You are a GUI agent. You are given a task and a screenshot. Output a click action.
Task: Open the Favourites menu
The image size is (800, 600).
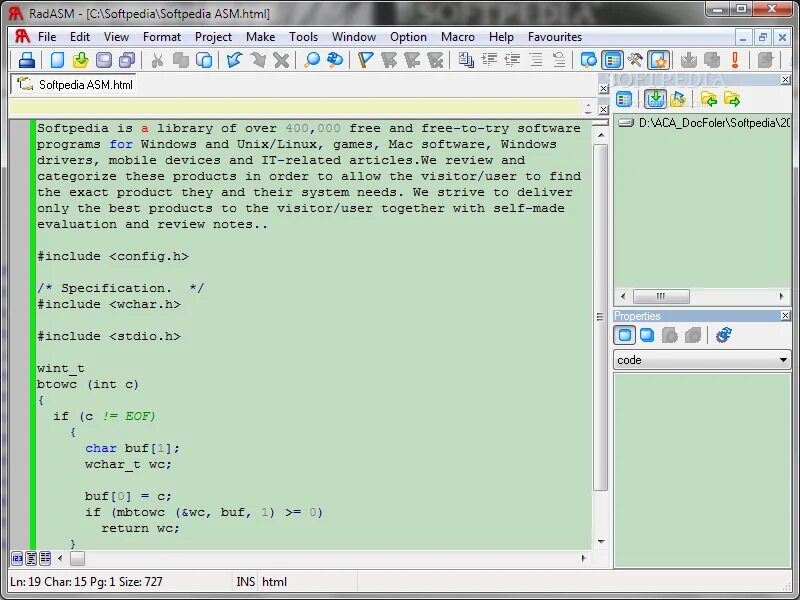click(555, 37)
